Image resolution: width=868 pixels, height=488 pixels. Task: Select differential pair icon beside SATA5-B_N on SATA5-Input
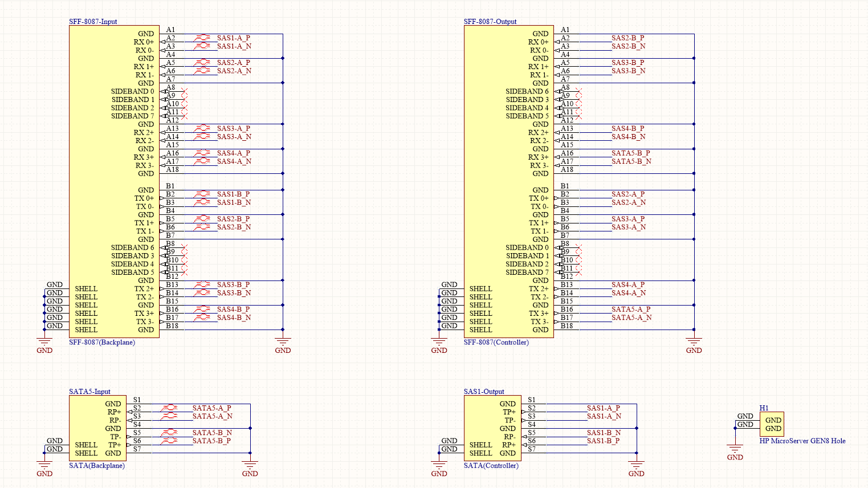point(169,432)
